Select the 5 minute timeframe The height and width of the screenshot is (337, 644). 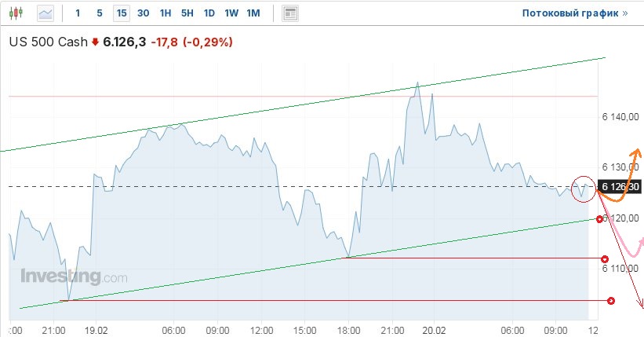99,13
